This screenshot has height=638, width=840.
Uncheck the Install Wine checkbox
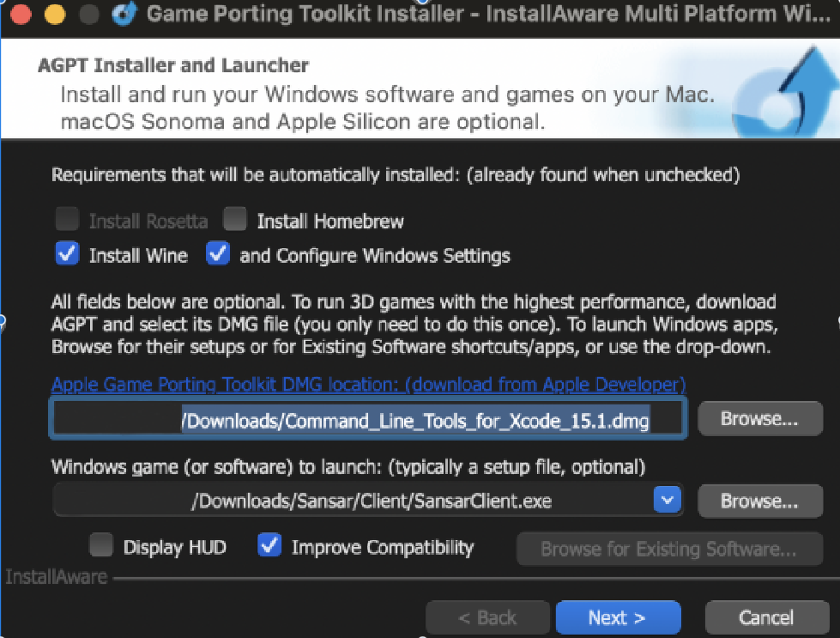[x=67, y=255]
